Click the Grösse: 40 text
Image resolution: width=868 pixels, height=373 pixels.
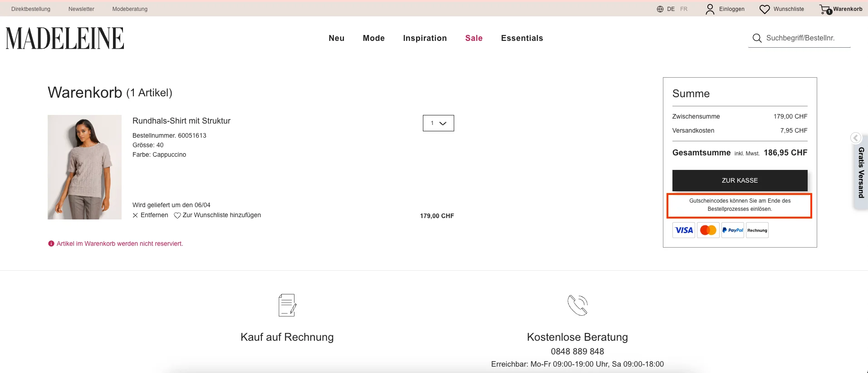pos(148,145)
